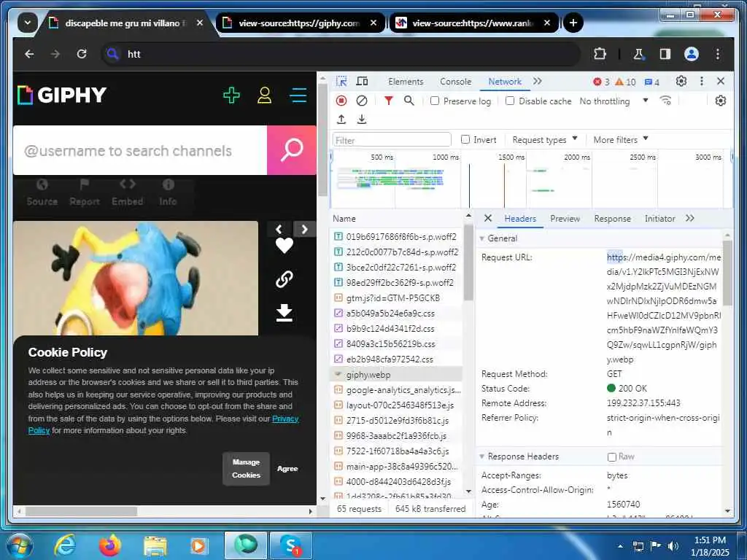This screenshot has height=560, width=747.
Task: Open the GIPHY hamburger menu
Action: pyautogui.click(x=298, y=96)
